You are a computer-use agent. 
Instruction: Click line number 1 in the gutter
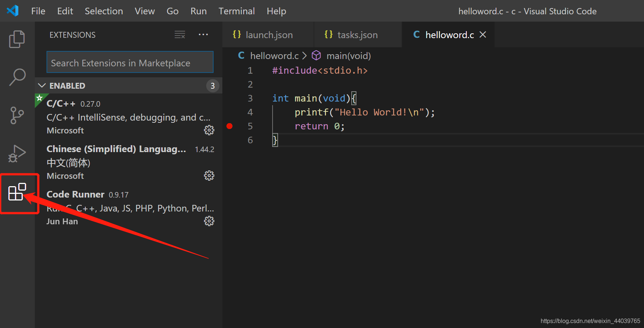point(250,70)
